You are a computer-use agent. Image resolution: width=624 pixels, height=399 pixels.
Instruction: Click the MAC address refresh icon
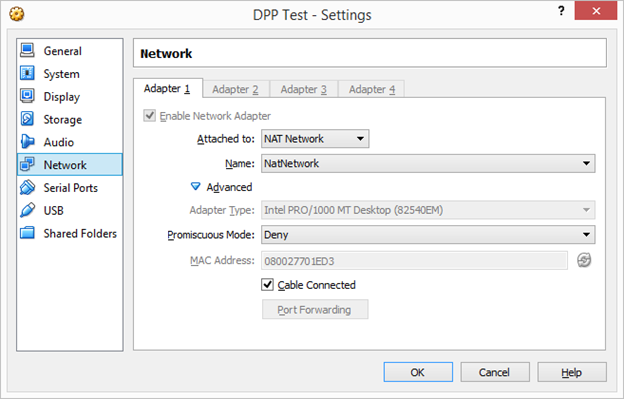pos(584,261)
